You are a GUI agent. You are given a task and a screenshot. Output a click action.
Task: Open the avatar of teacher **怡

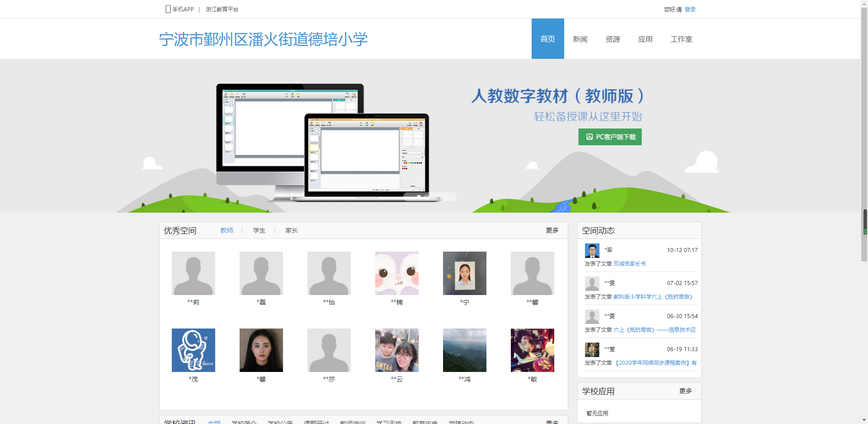point(329,273)
